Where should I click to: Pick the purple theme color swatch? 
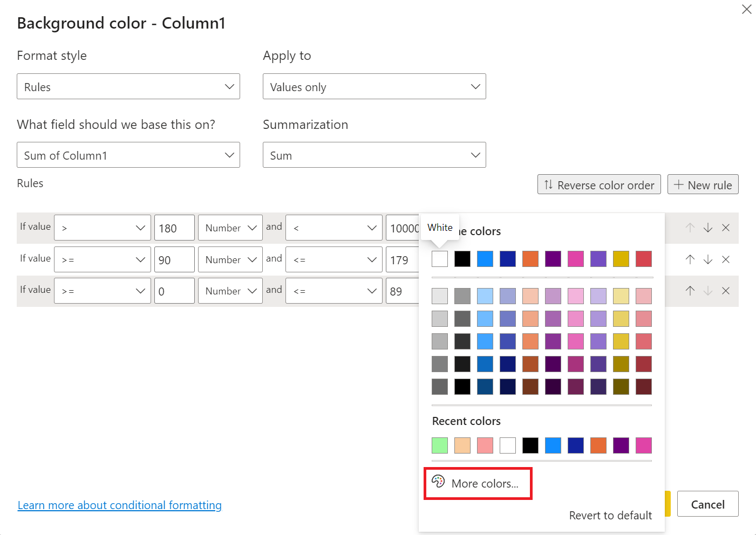pos(553,259)
